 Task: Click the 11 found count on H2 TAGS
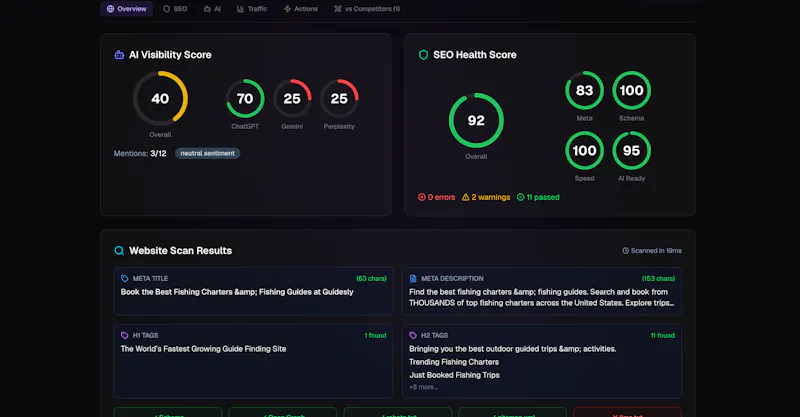click(x=662, y=335)
